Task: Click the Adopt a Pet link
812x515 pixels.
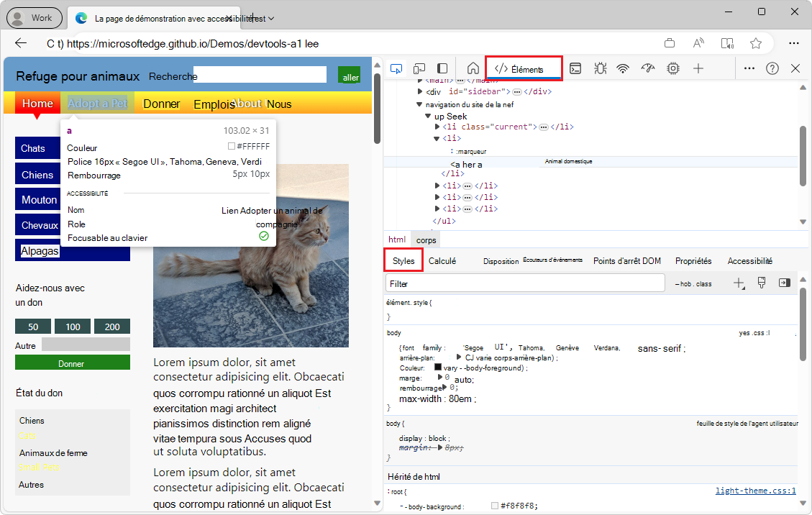Action: pyautogui.click(x=97, y=103)
